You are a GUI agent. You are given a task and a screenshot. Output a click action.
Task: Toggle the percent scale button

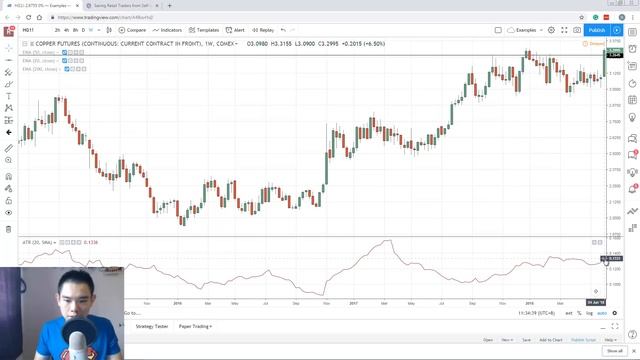point(579,313)
